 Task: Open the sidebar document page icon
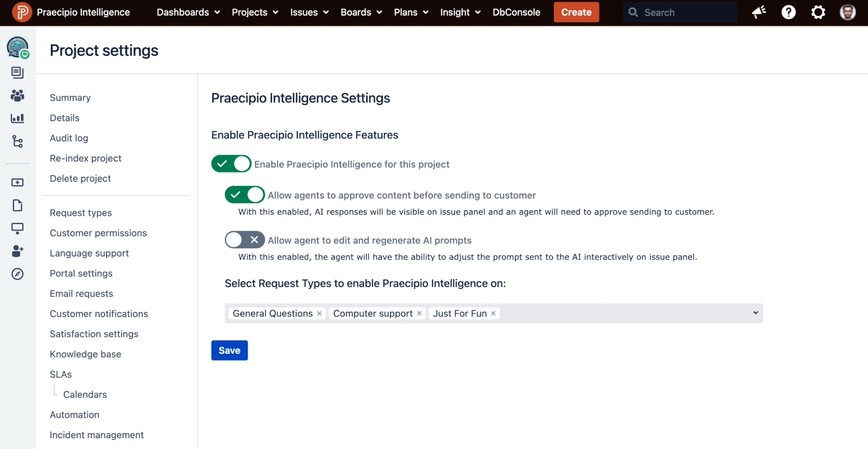[x=17, y=206]
